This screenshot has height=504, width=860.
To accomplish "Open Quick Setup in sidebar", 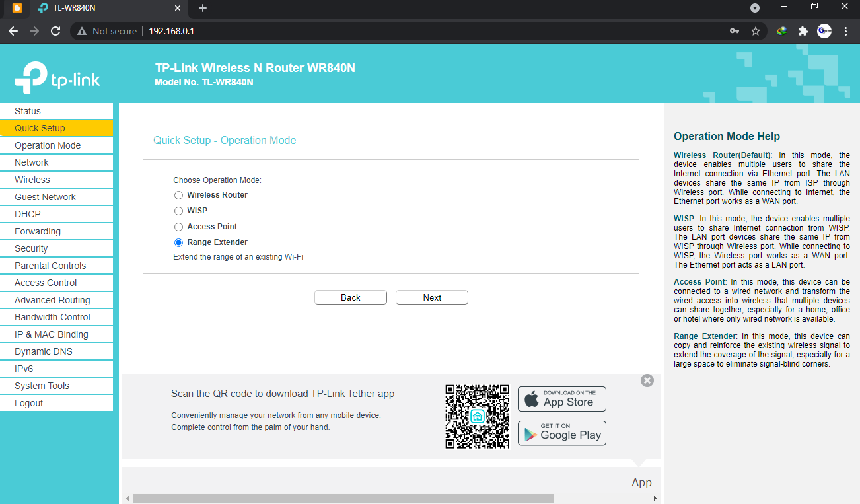I will (x=56, y=128).
